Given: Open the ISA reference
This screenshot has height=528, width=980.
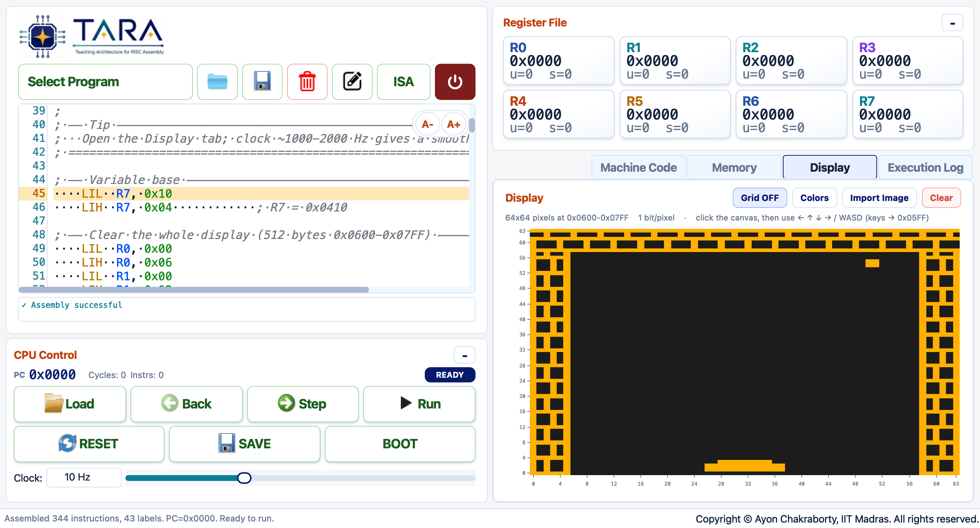Looking at the screenshot, I should 403,82.
